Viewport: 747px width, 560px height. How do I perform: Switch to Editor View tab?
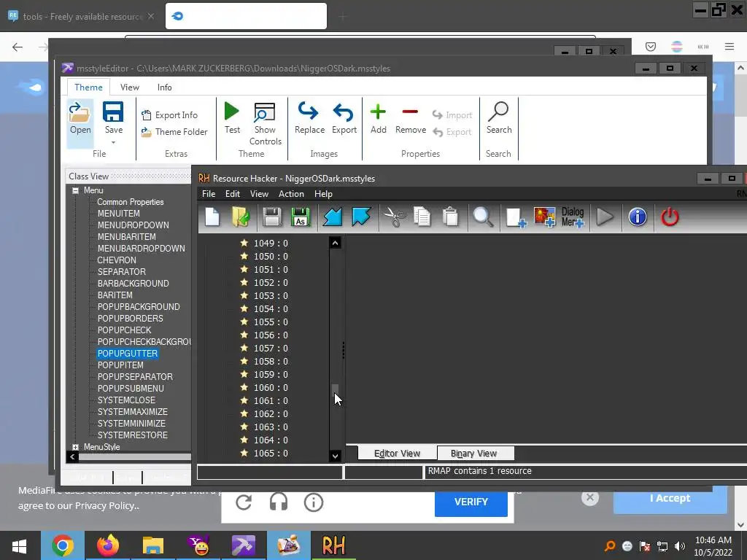click(397, 454)
